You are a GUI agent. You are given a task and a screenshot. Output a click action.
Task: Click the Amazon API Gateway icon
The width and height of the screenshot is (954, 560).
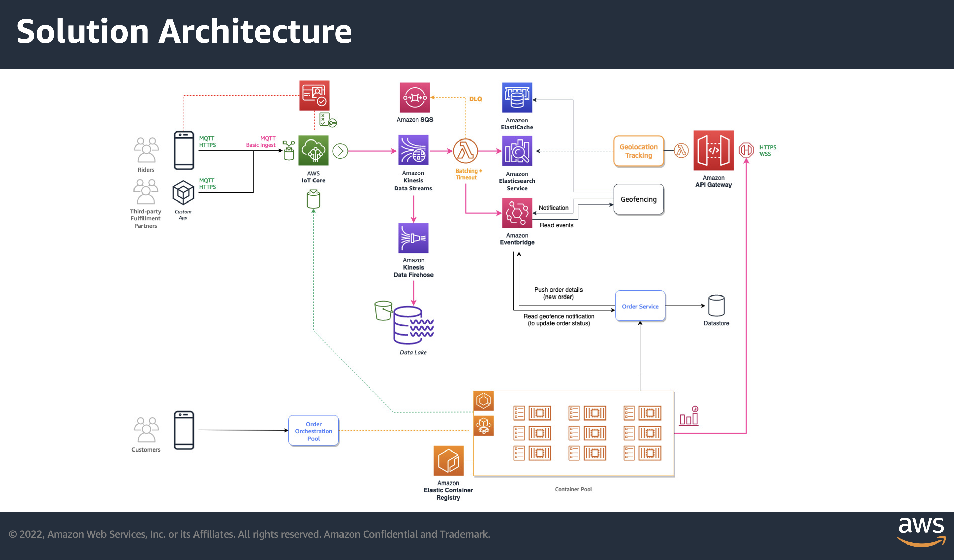713,151
